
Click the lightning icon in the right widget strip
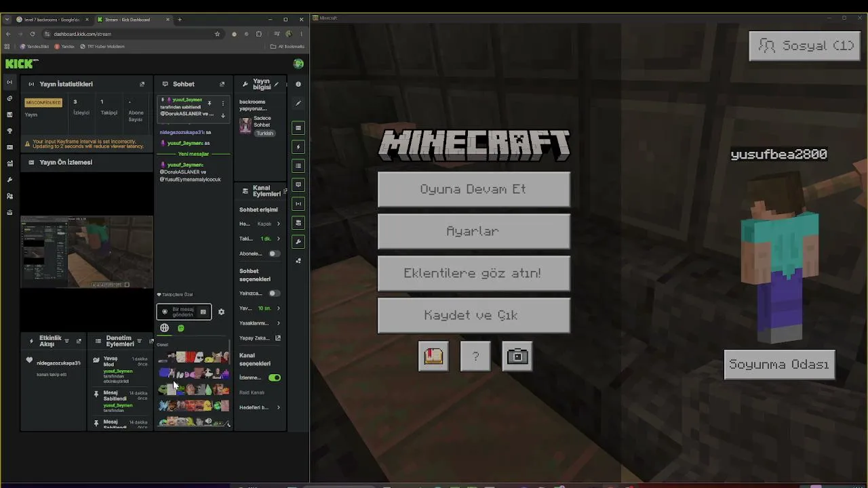coord(298,146)
